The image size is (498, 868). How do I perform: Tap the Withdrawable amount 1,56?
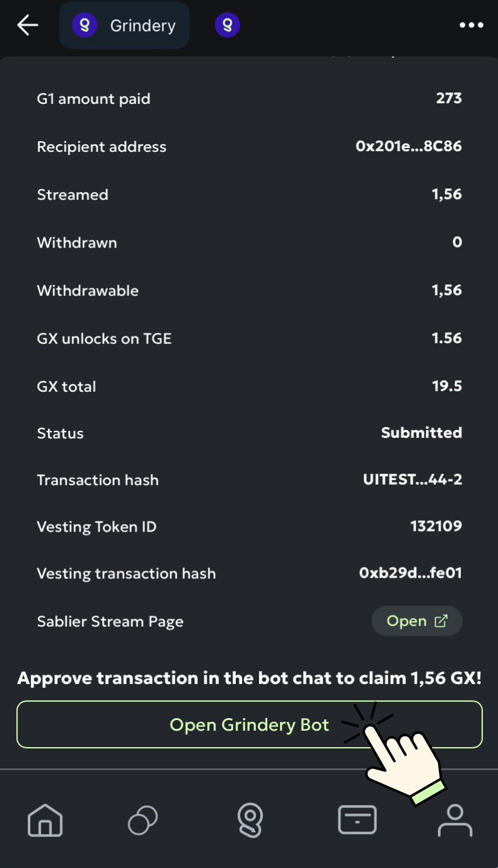(447, 290)
